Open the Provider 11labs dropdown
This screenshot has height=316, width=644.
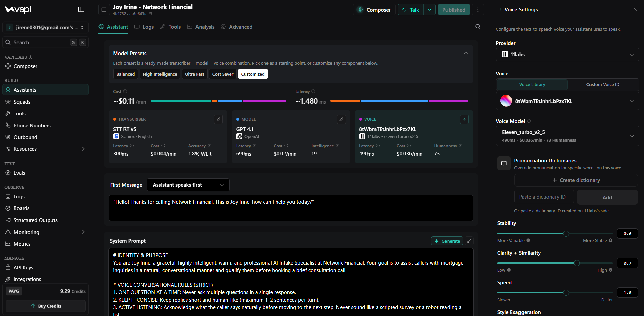tap(567, 55)
